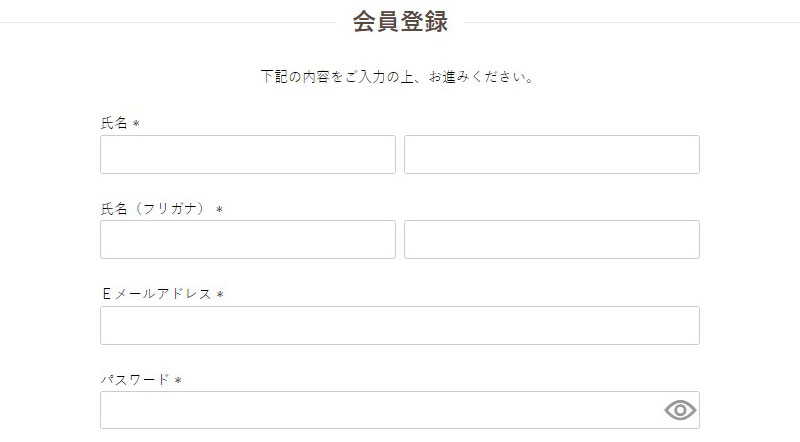The width and height of the screenshot is (800, 442).
Task: Focus the left 氏名（フリガナ）field
Action: tap(248, 240)
